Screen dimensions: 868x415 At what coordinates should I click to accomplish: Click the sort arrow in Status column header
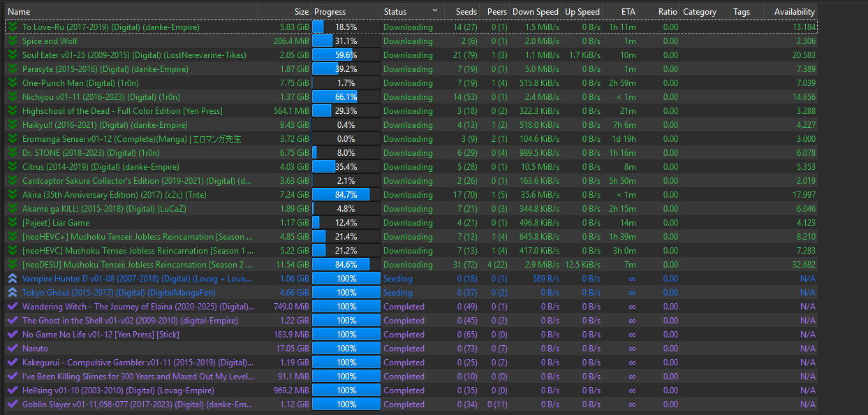point(436,11)
